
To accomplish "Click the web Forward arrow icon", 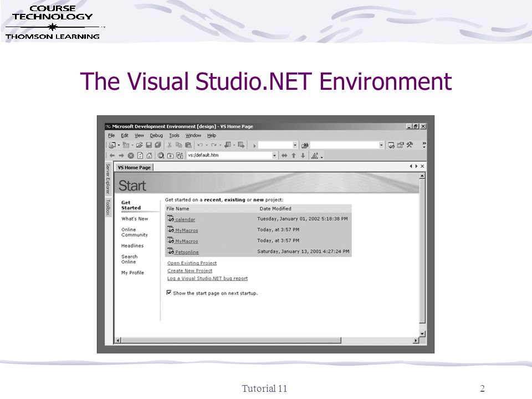I will (x=121, y=155).
